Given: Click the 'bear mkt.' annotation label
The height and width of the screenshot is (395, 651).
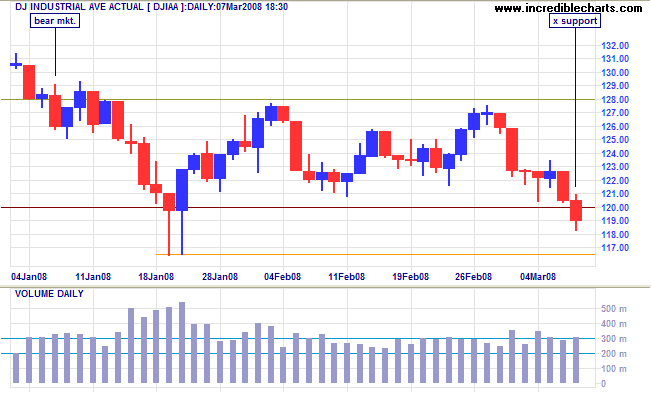Looking at the screenshot, I should pyautogui.click(x=55, y=21).
